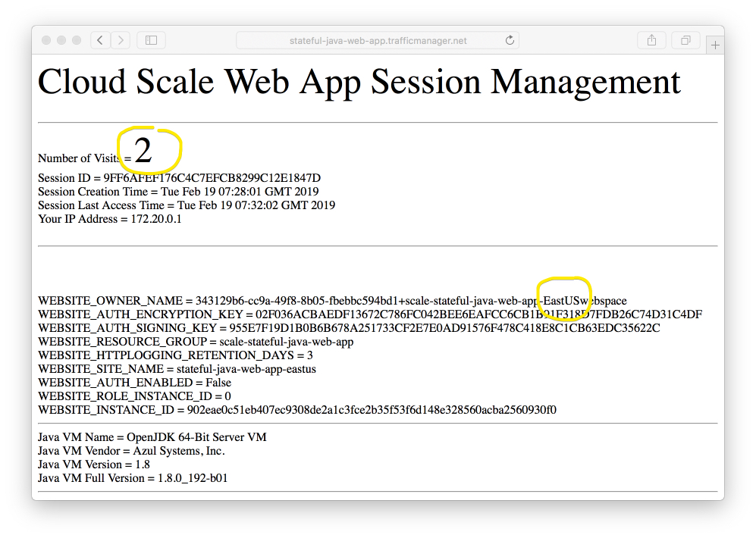Go back with the Safari back arrow

coord(100,40)
